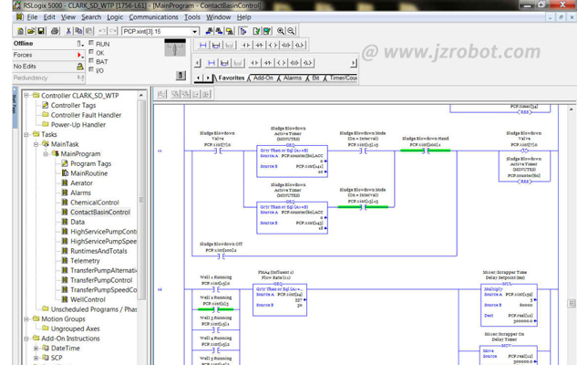Open the Logic menu
Screen dimensions: 588x365
click(114, 16)
